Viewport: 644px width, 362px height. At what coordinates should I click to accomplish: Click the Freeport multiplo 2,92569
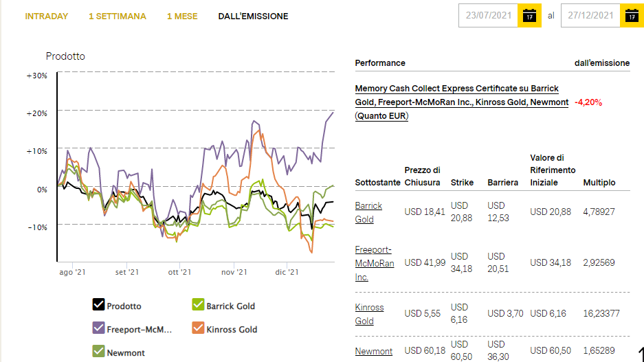tap(599, 262)
